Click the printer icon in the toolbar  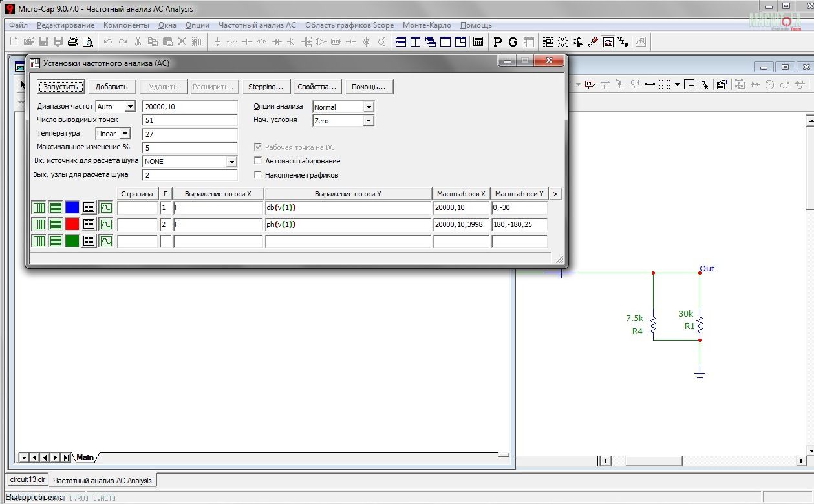tap(72, 42)
